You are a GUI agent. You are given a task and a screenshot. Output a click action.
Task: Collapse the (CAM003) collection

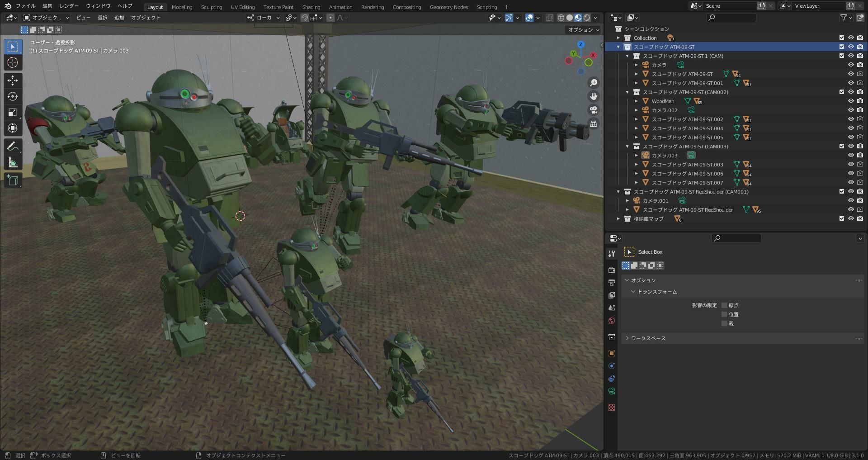(x=627, y=147)
